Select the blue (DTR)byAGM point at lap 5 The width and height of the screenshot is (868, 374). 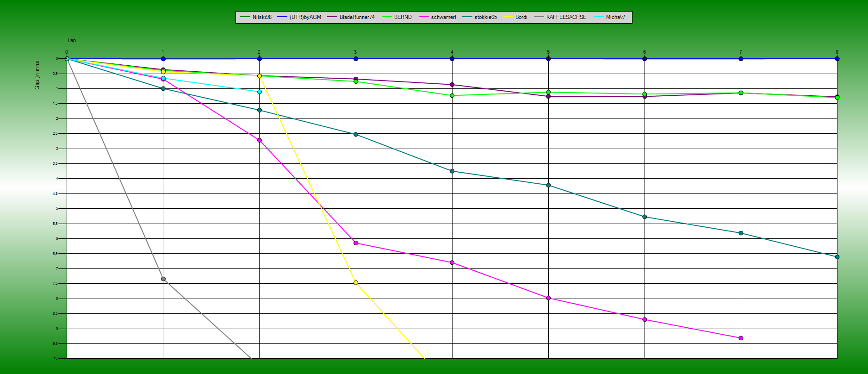pyautogui.click(x=548, y=59)
